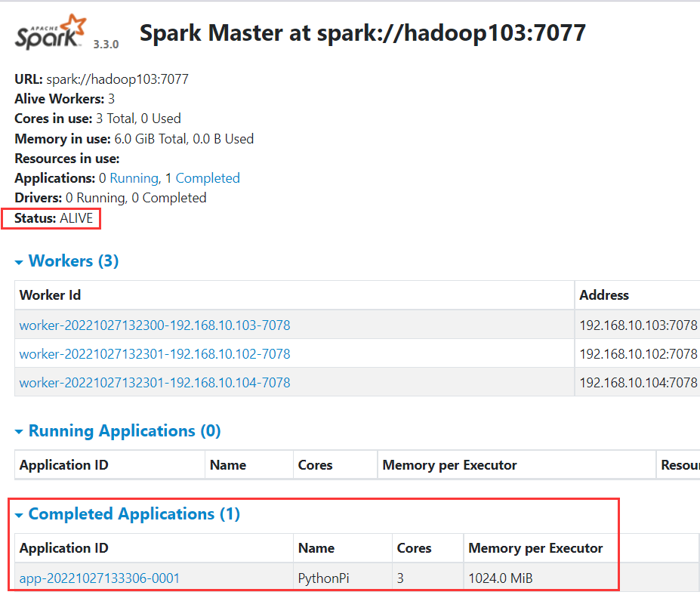Click the Apache Spark logo
The width and height of the screenshot is (700, 595).
[x=50, y=32]
